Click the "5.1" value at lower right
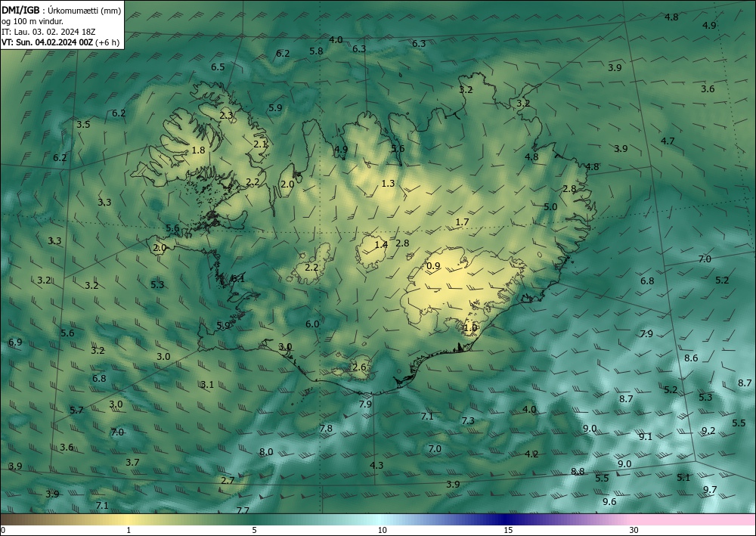Screen dimensions: 756x536 click(x=683, y=478)
